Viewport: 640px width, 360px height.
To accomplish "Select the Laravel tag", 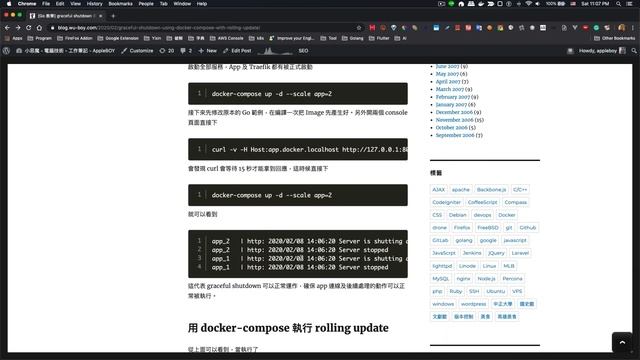I will pyautogui.click(x=520, y=253).
